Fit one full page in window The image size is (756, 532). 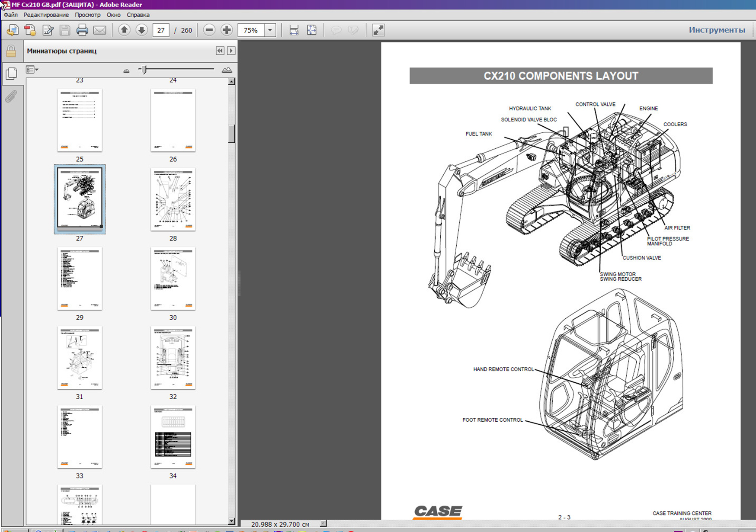coord(312,30)
